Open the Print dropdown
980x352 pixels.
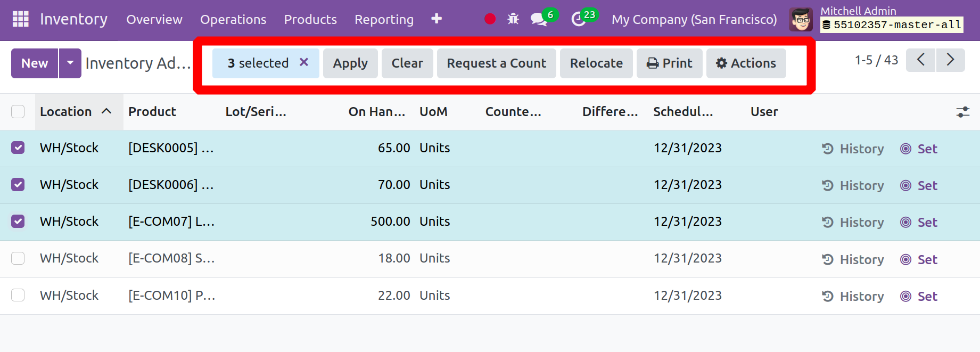click(x=669, y=63)
